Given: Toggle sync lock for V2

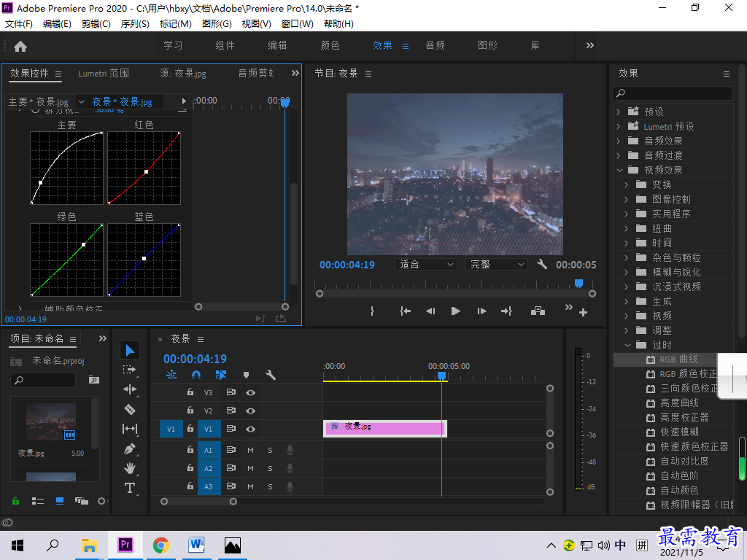Looking at the screenshot, I should [231, 411].
